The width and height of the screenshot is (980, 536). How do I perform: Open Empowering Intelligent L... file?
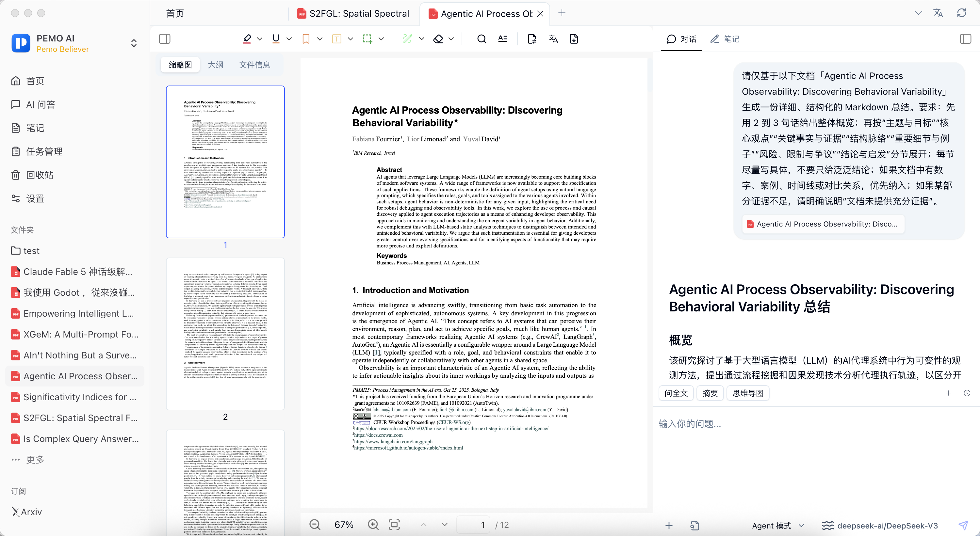pos(74,314)
